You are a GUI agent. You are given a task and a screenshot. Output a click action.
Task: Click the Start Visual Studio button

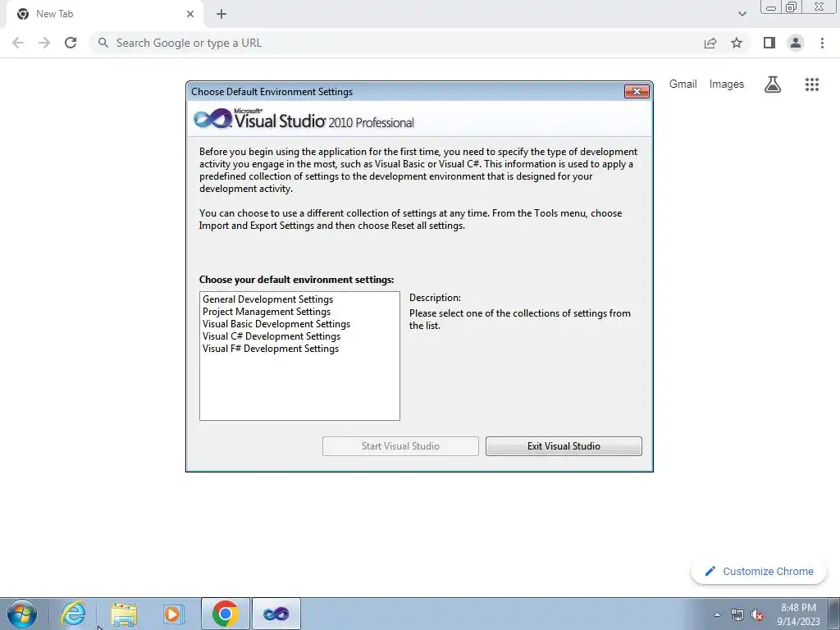pos(400,446)
